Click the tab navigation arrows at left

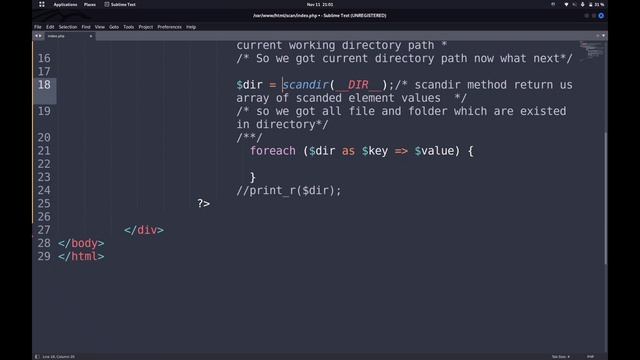(x=38, y=36)
